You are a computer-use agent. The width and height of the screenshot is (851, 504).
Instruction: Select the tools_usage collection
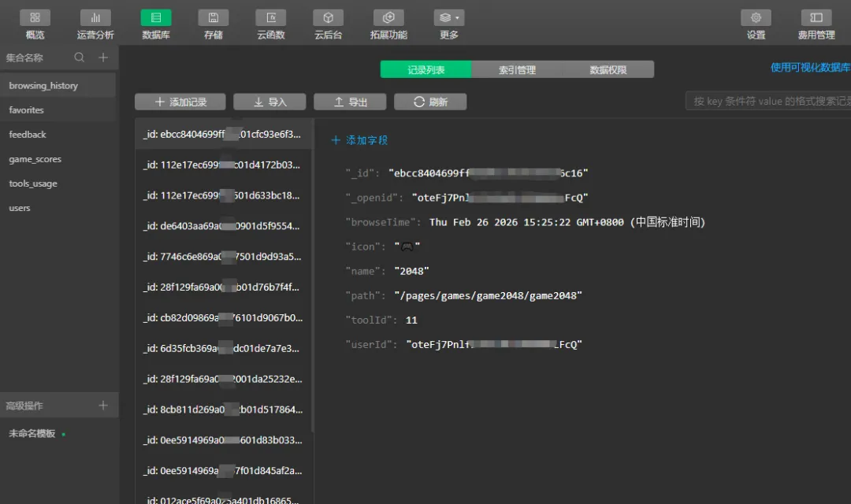pos(58,183)
